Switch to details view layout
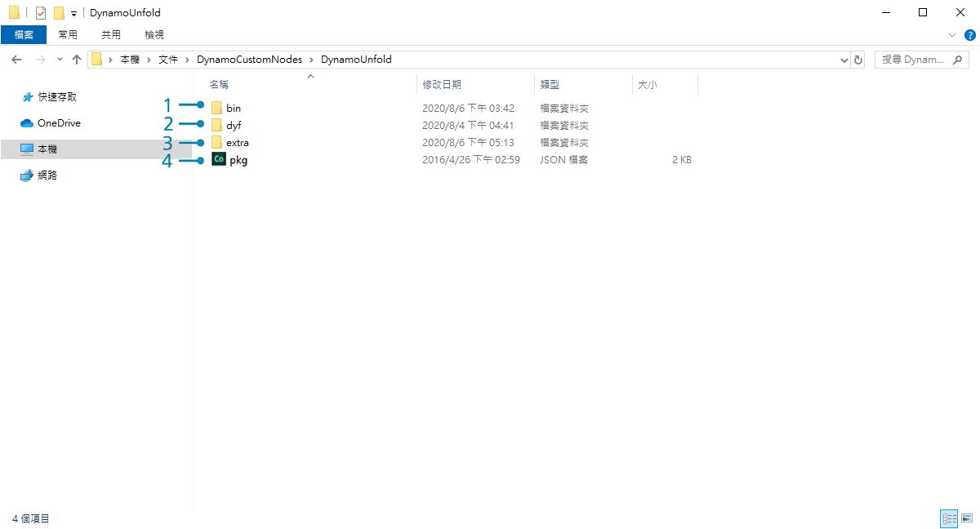The image size is (980, 529). [x=949, y=518]
